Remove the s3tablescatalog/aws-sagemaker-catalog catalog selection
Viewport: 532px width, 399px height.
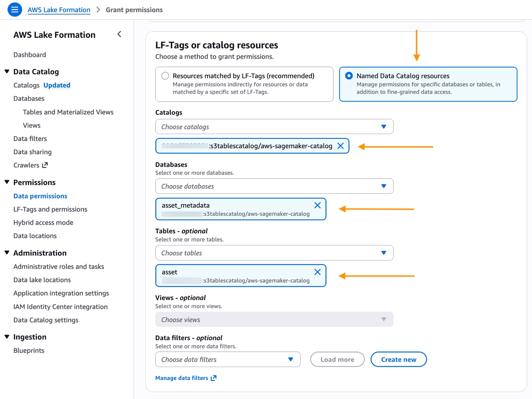[340, 146]
